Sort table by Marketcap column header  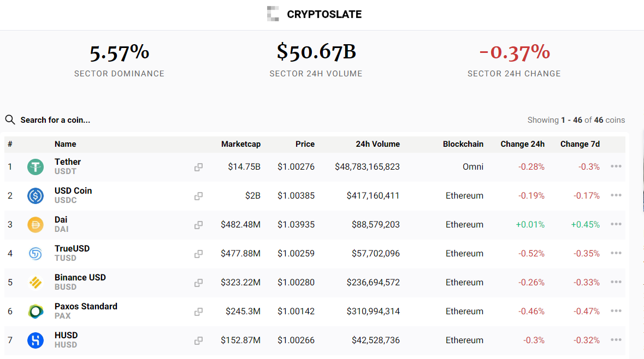[240, 144]
